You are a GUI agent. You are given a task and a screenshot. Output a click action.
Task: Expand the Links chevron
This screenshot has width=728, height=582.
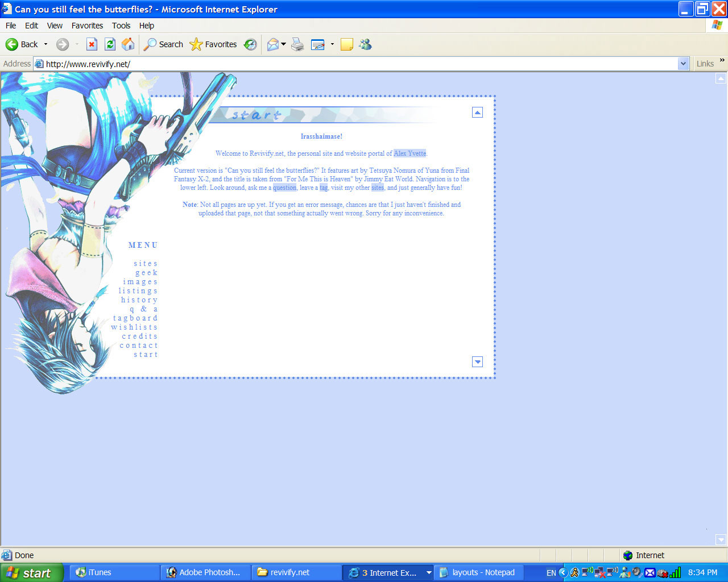tap(722, 60)
